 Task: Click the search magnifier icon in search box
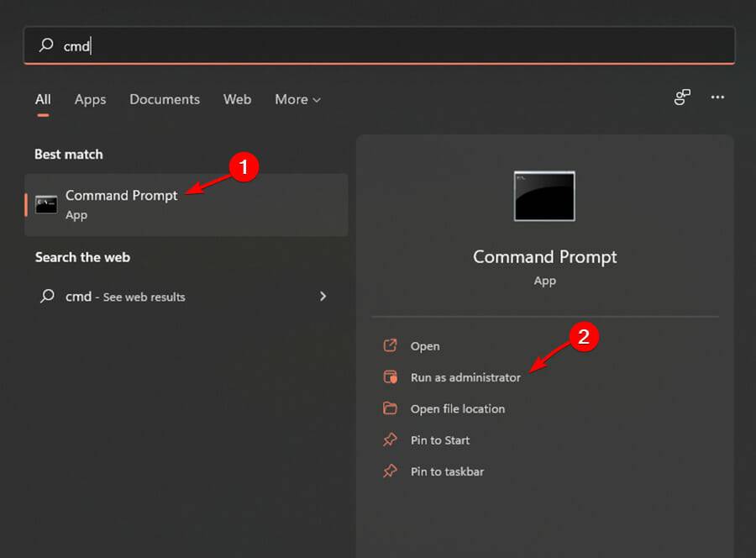(x=47, y=45)
